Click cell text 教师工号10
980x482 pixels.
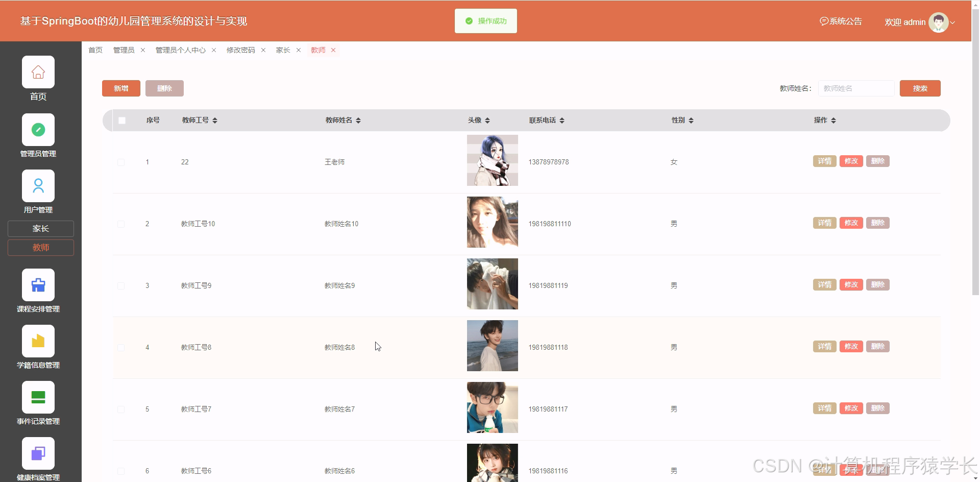[x=198, y=224]
